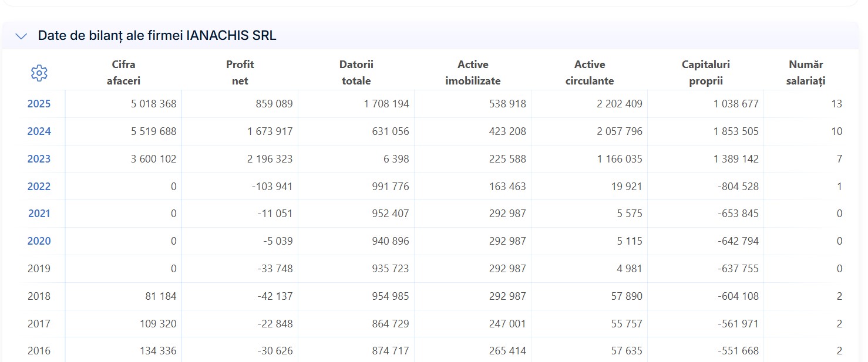Select equity value 1 853 505
The image size is (868, 362).
(x=736, y=131)
